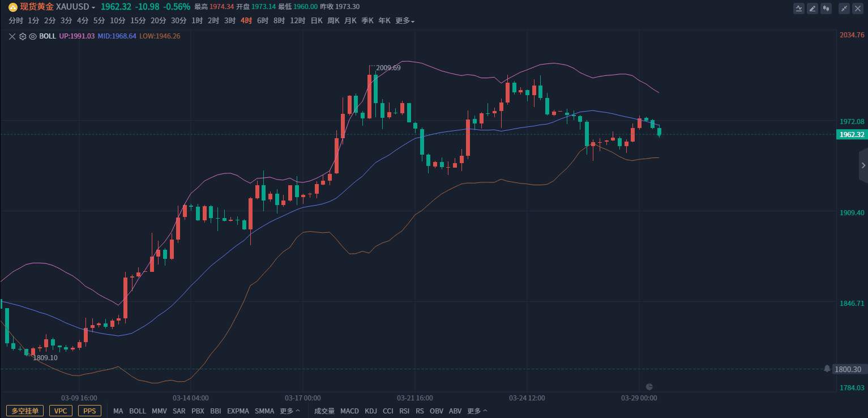Choose the 12时 timeframe
Viewport: 868px width, 418px height.
[x=298, y=21]
